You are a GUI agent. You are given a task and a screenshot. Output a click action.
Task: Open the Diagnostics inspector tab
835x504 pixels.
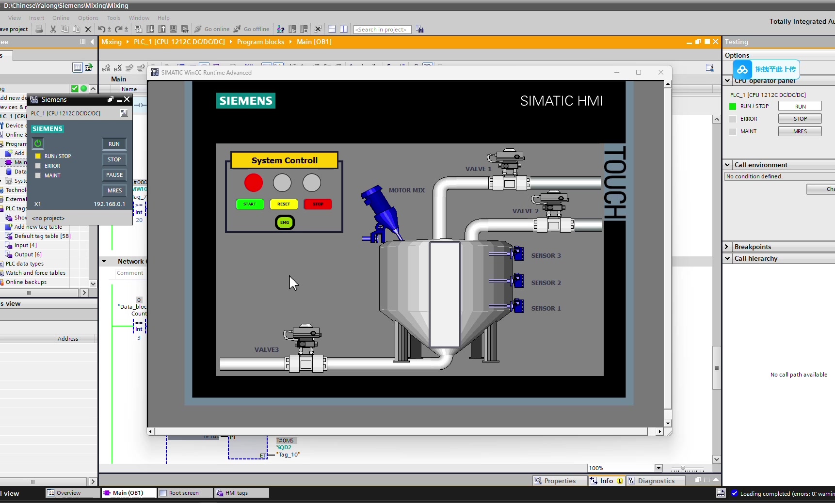pos(656,481)
